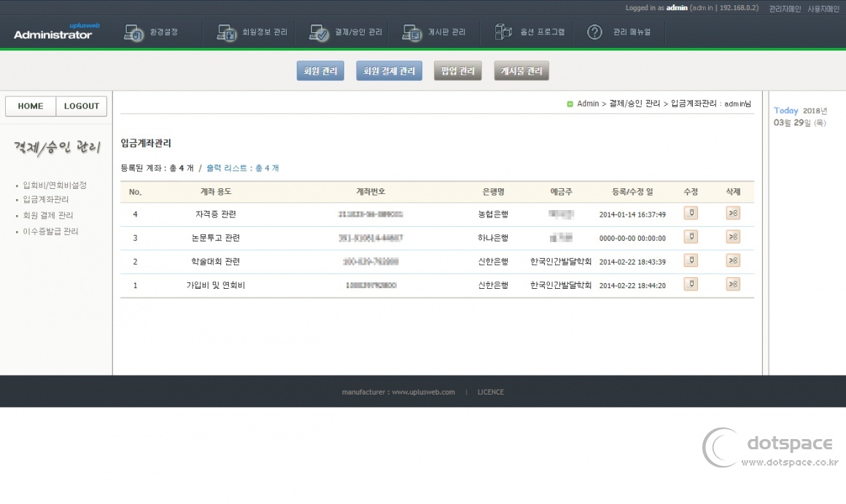Go to HOME in the sidebar
Image resolution: width=846 pixels, height=504 pixels.
(x=31, y=106)
